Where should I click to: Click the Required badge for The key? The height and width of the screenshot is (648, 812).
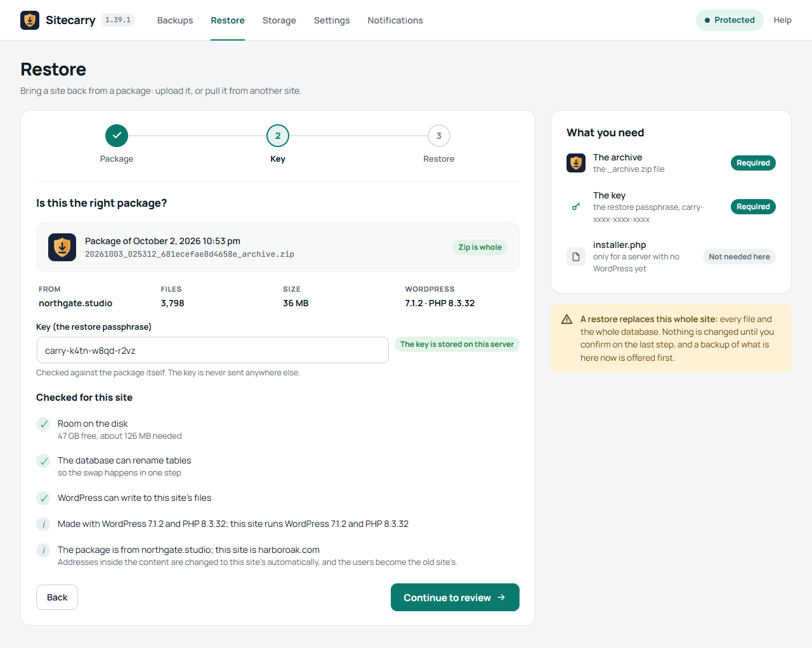pos(753,207)
